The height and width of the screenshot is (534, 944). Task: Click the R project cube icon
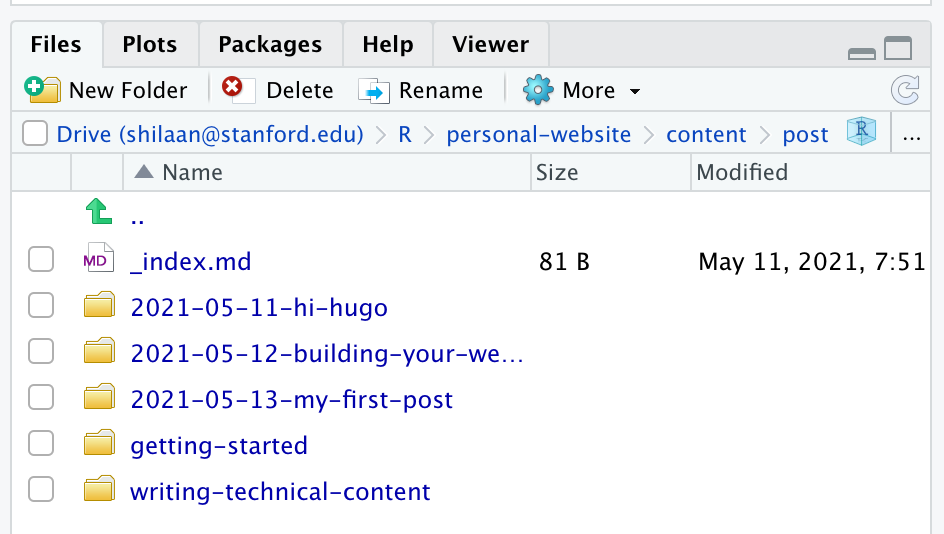[861, 133]
